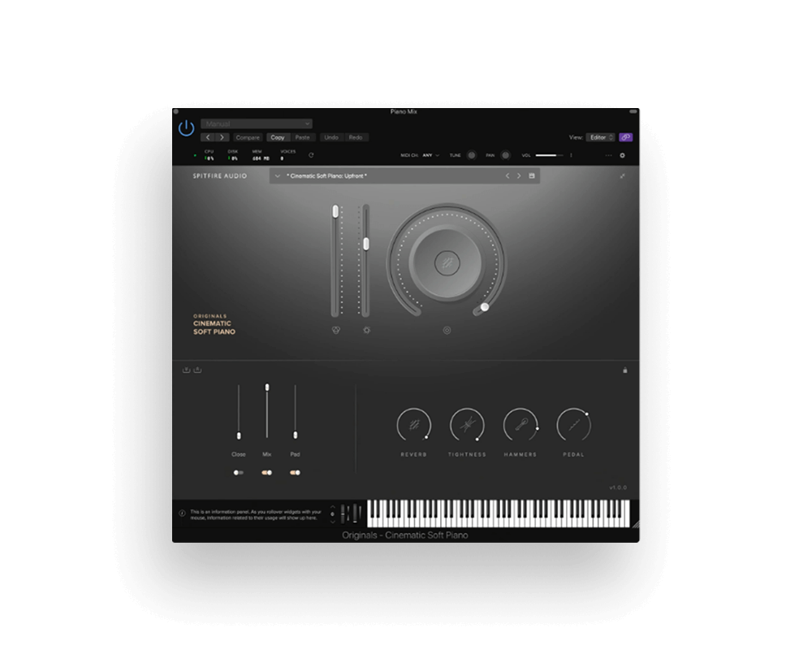Click the vertical dots beside the Vol slider

click(x=571, y=155)
